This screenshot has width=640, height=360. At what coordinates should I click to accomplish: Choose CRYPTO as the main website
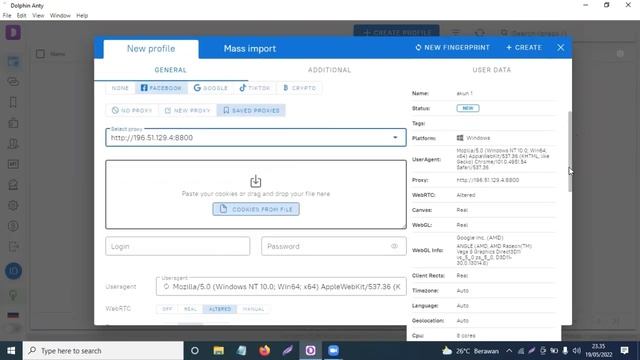(x=299, y=88)
